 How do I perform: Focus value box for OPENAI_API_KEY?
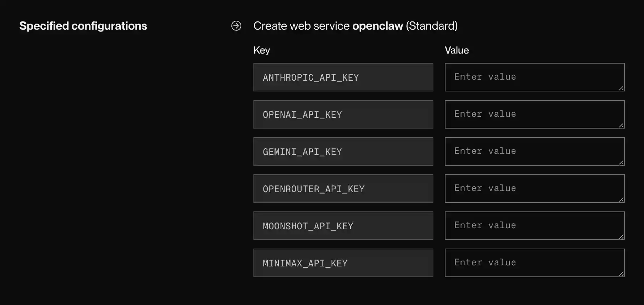tap(535, 114)
